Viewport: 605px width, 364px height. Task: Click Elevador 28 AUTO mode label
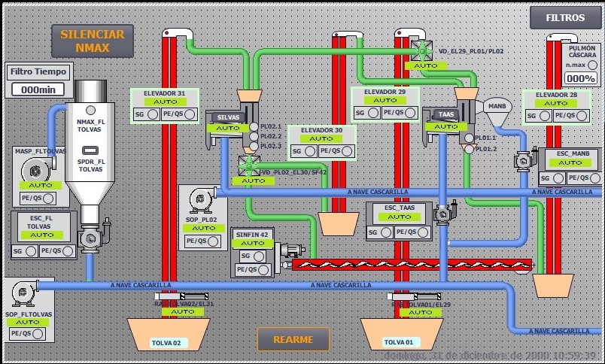556,103
